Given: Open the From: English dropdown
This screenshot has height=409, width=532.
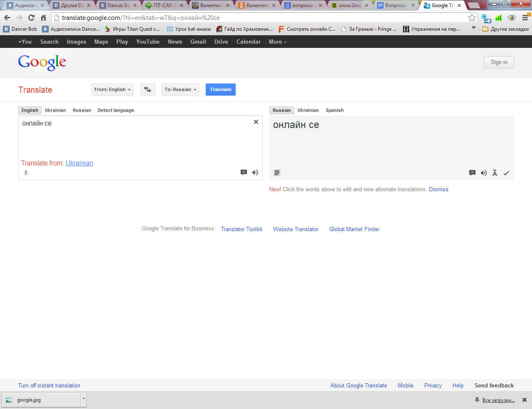Looking at the screenshot, I should tap(112, 89).
